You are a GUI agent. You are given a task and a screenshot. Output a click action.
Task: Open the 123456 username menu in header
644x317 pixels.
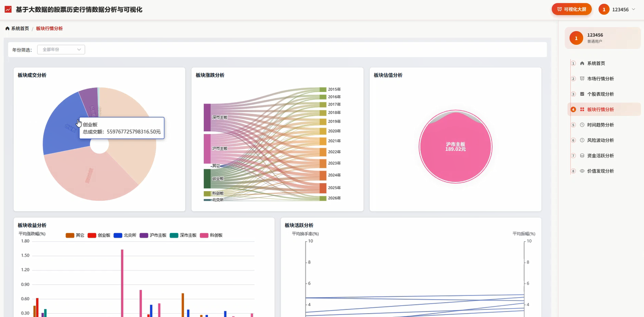point(620,9)
